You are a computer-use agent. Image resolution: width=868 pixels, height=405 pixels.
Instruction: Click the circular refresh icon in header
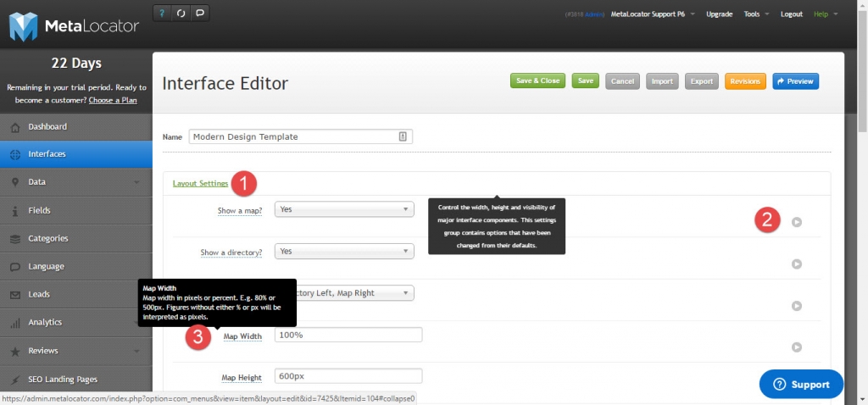[x=181, y=14]
